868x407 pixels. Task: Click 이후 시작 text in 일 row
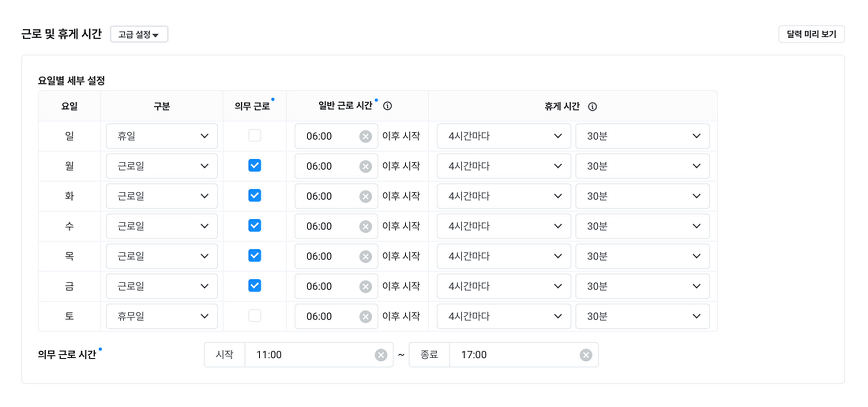[x=401, y=136]
